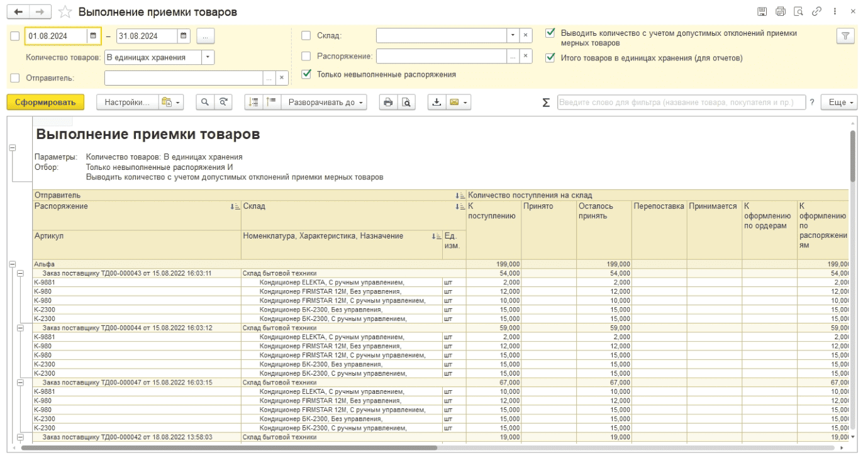The image size is (868, 460).
Task: Uncheck Только невыполненные распоряжения
Action: [306, 74]
